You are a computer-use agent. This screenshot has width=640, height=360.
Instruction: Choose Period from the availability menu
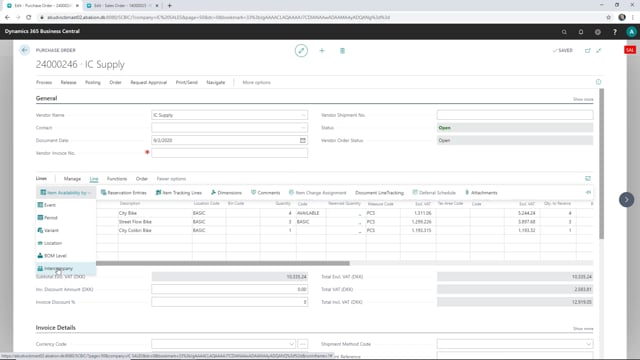point(66,218)
